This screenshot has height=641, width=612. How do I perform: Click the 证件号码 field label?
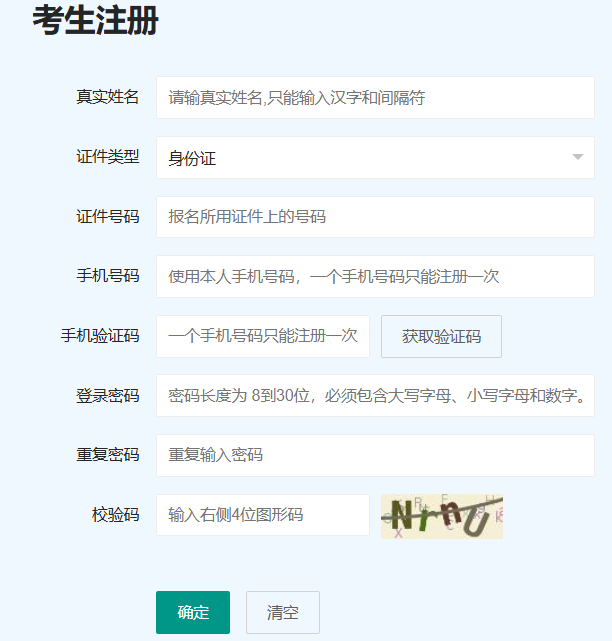point(108,217)
